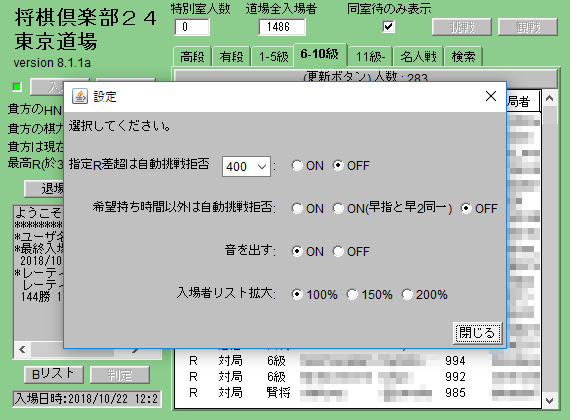Click the 閉じる button
570x420 pixels.
477,333
